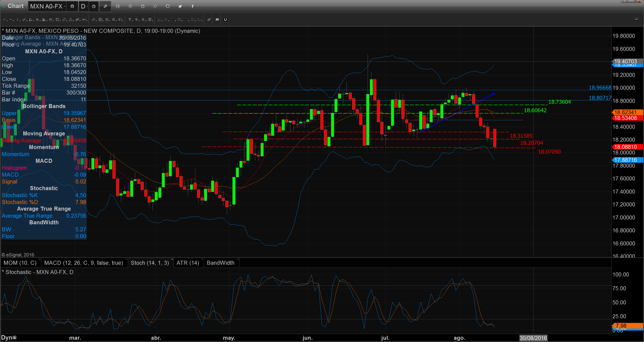This screenshot has width=644, height=342.
Task: Click the blue 17.88716 lower band tag
Action: tap(627, 160)
